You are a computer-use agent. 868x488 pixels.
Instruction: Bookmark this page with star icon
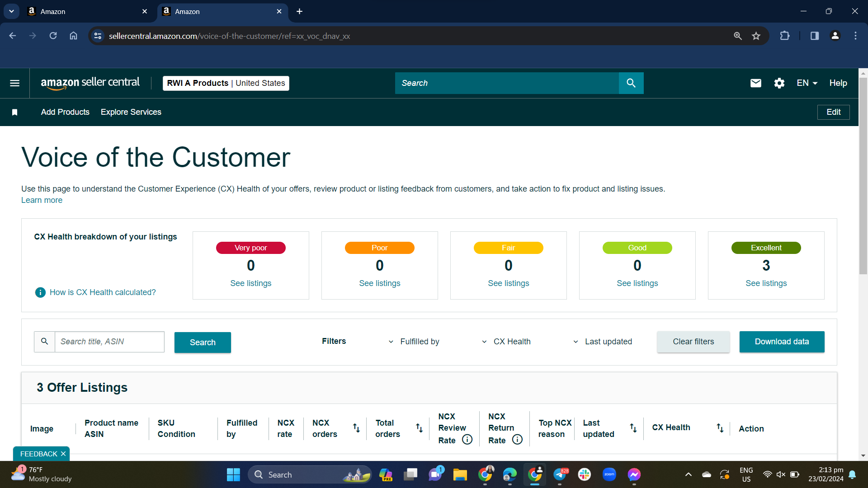(756, 36)
